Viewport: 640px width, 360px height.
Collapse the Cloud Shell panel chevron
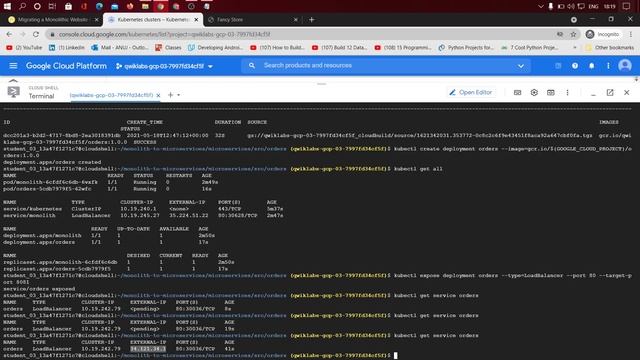point(13,81)
